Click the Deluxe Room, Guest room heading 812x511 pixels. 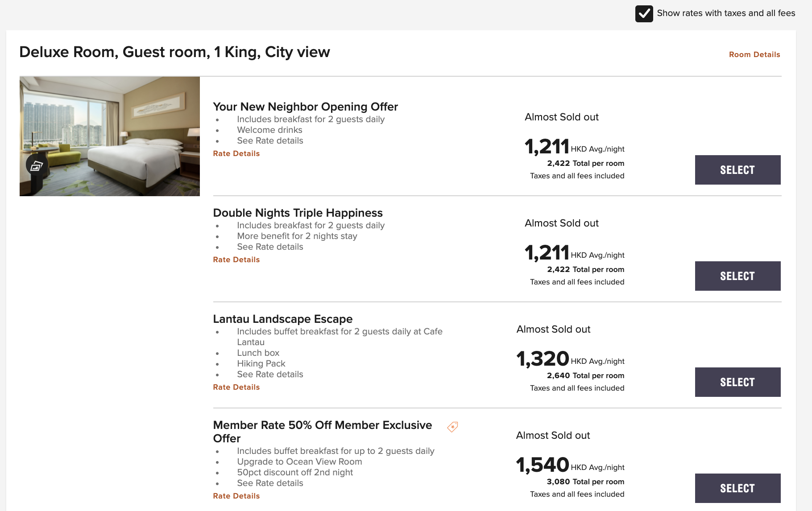(174, 52)
